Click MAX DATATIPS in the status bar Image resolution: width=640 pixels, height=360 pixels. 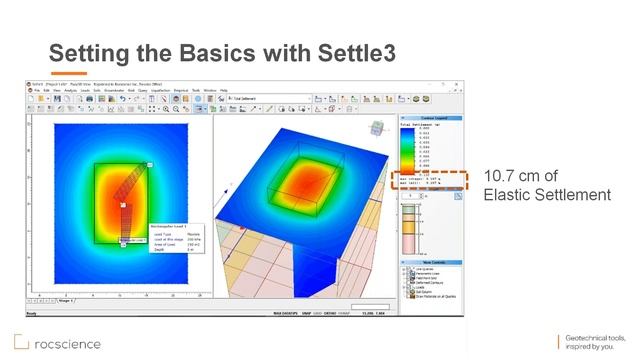285,313
